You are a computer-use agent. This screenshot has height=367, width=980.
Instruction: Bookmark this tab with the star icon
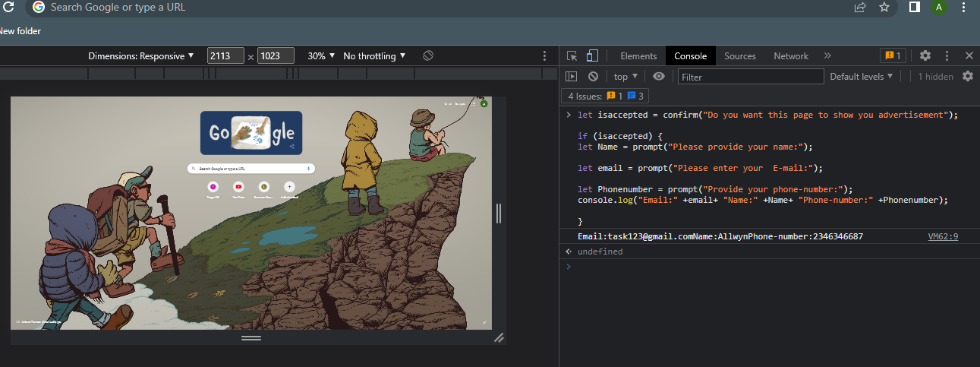tap(884, 7)
